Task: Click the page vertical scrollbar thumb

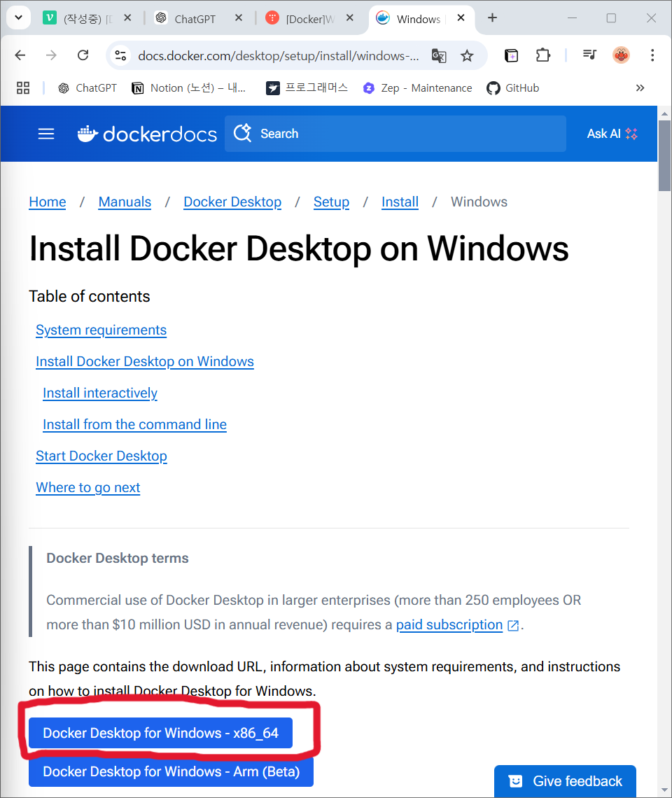Action: point(664,155)
